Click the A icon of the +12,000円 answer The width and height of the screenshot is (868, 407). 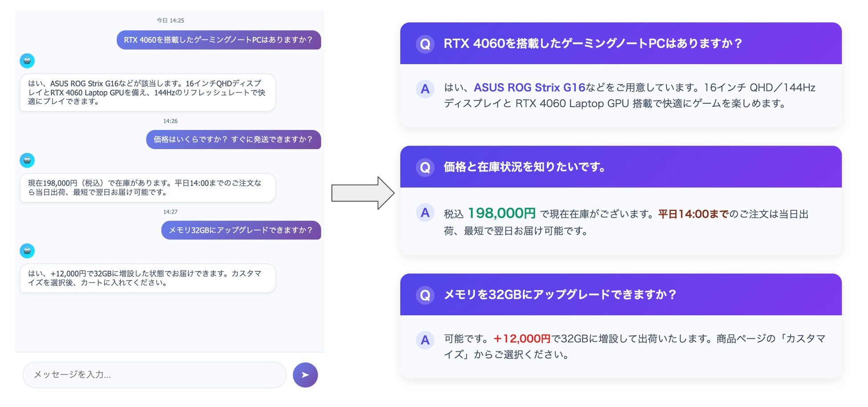pos(425,340)
